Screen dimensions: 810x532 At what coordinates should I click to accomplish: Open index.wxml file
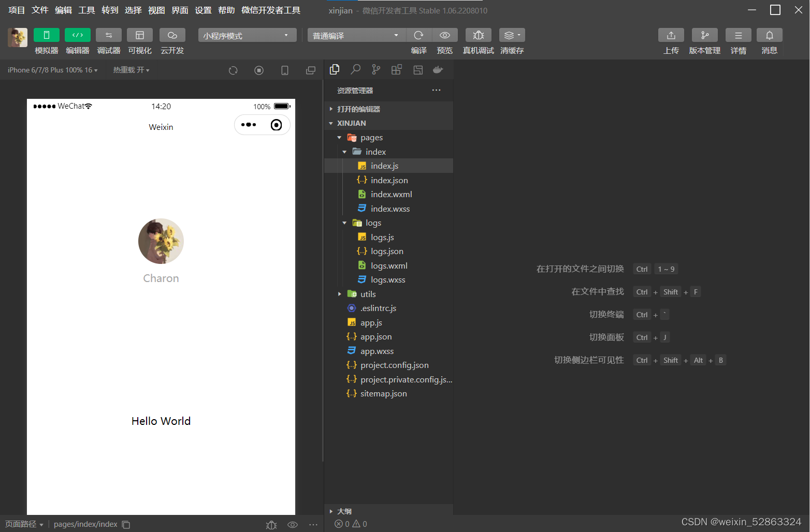click(388, 195)
